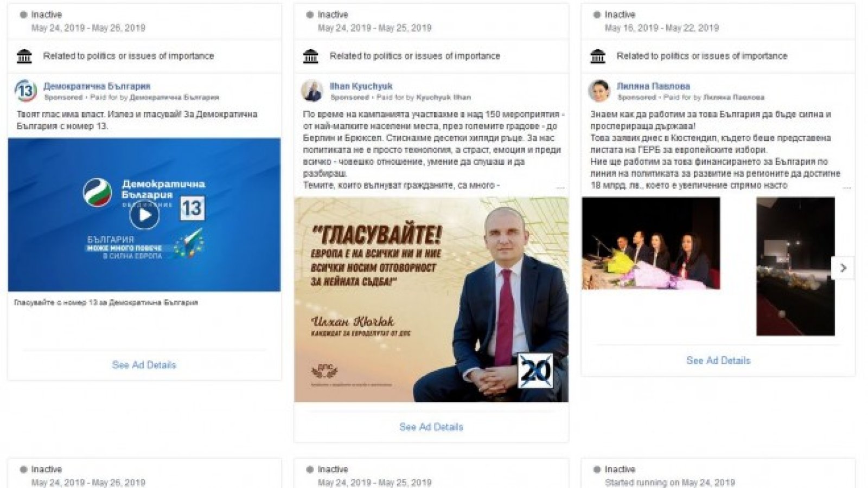
Task: Show next photo in Павлова carousel
Action: pyautogui.click(x=843, y=268)
